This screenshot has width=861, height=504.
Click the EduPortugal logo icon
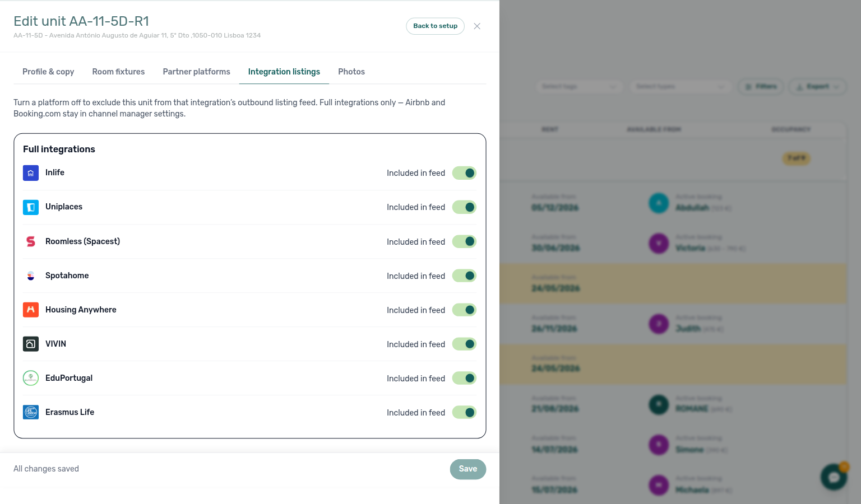pos(31,378)
